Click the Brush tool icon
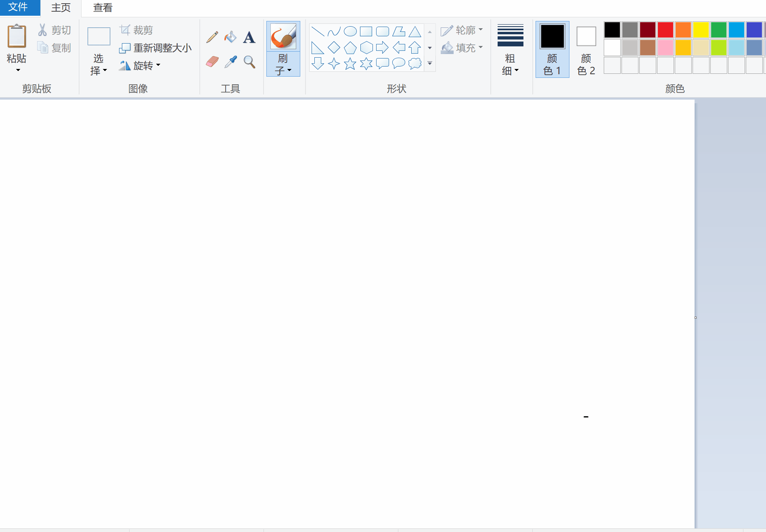The height and width of the screenshot is (532, 766). (283, 36)
